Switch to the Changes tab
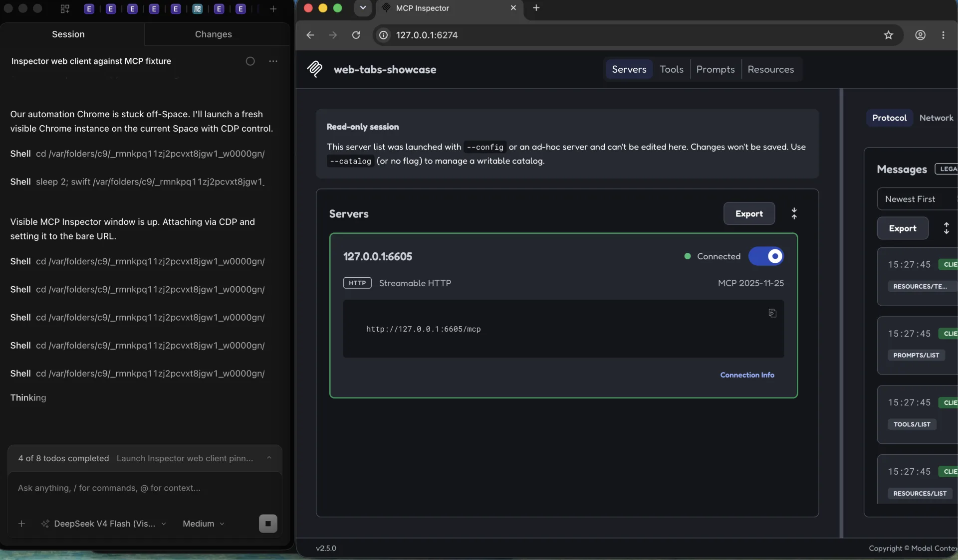Screen dimensions: 958x560 pos(214,34)
